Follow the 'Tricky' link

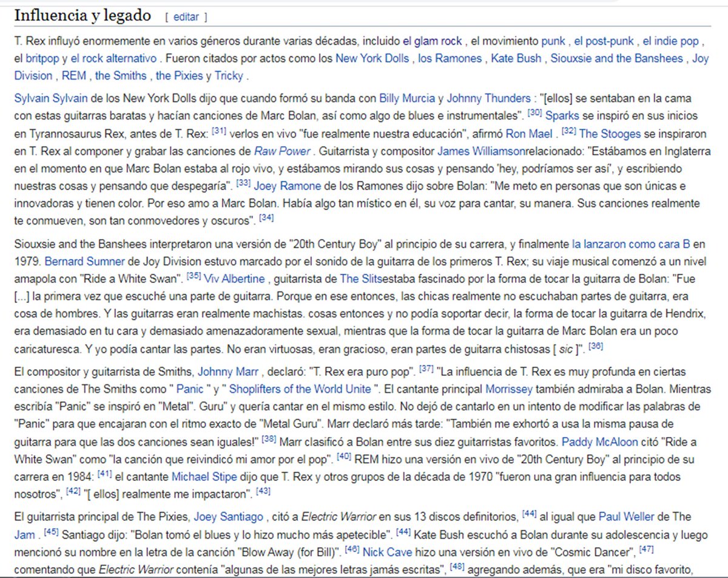(228, 76)
